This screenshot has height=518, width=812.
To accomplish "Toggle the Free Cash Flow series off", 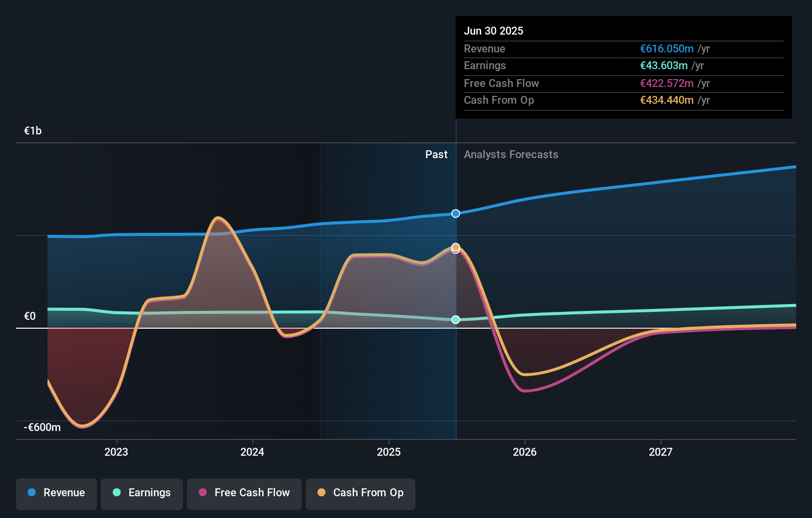I will point(244,493).
